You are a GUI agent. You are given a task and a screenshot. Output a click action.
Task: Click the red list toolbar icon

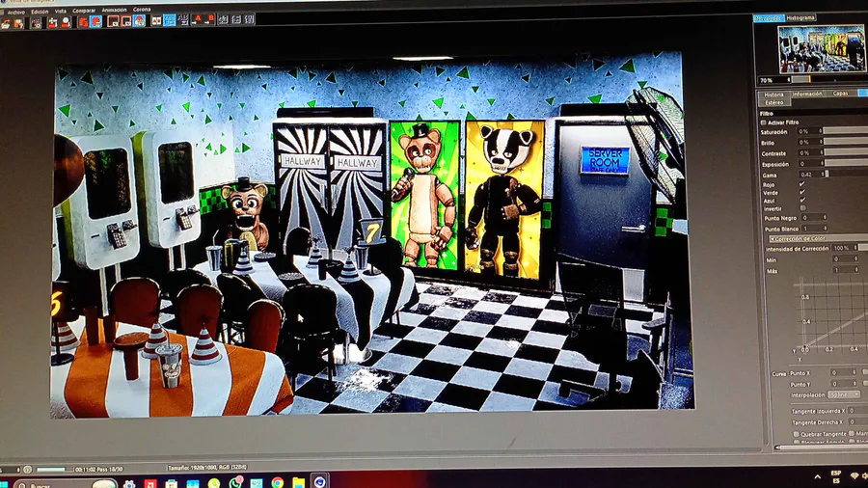coord(83,22)
